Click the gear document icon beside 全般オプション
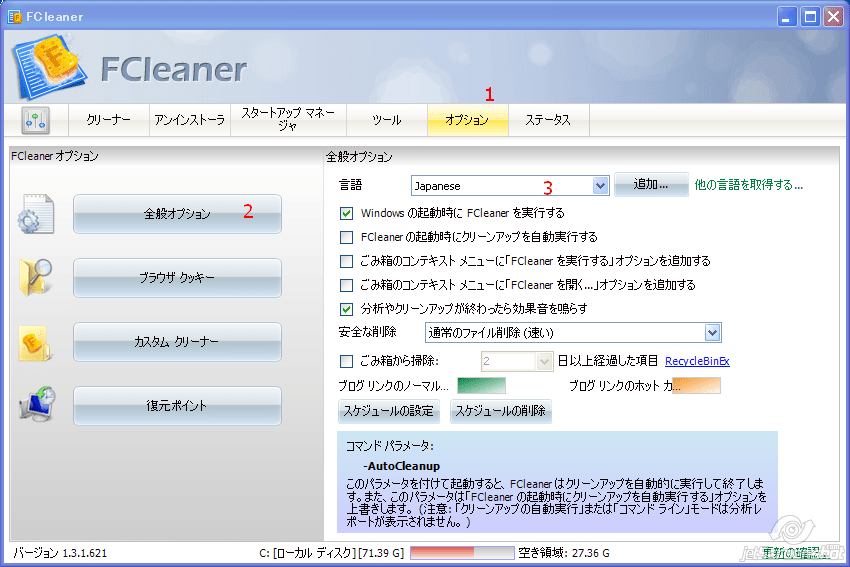The width and height of the screenshot is (850, 567). (35, 215)
